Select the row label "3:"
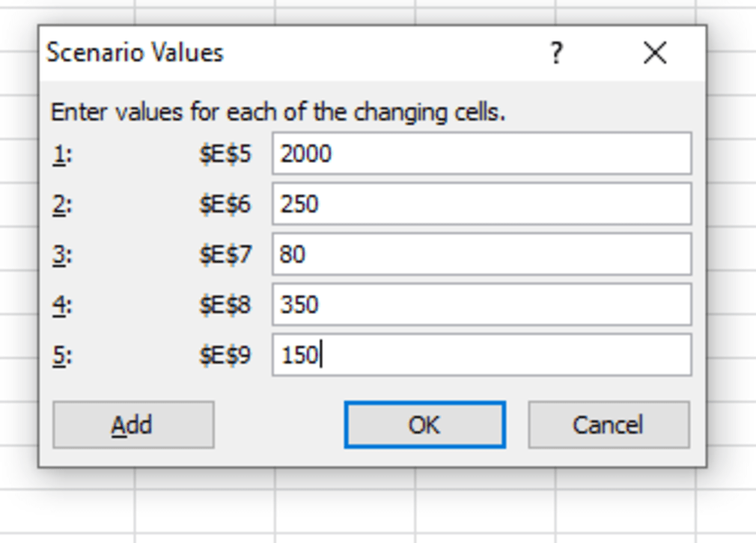 coord(62,255)
